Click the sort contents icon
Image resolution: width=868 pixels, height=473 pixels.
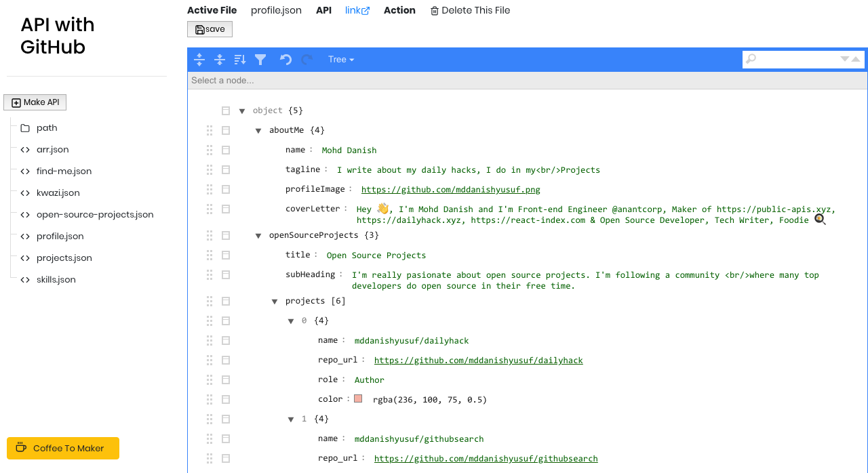[240, 60]
